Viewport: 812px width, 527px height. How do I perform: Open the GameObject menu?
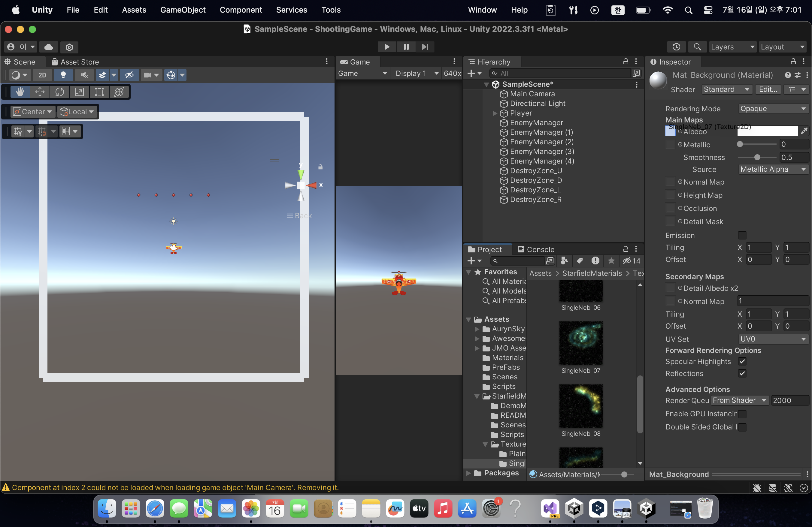183,10
